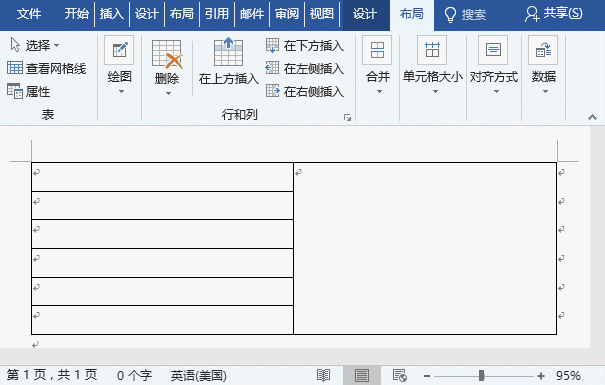Click the zoom slider handle
Image resolution: width=605 pixels, height=385 pixels.
[482, 375]
